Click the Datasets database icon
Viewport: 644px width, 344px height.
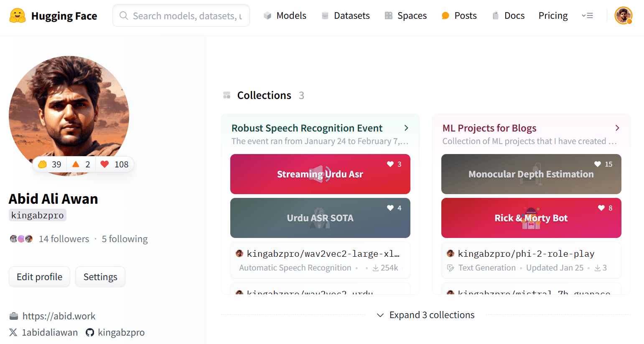pos(325,16)
